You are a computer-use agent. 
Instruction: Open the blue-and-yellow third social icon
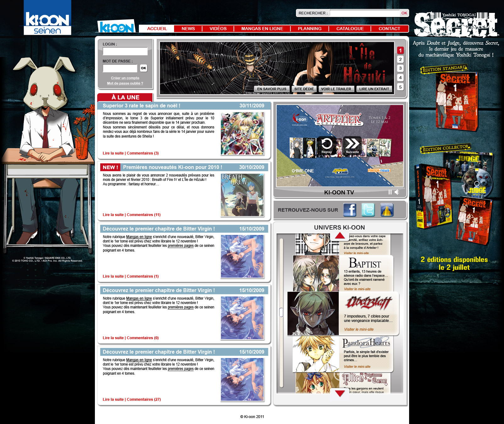point(387,210)
